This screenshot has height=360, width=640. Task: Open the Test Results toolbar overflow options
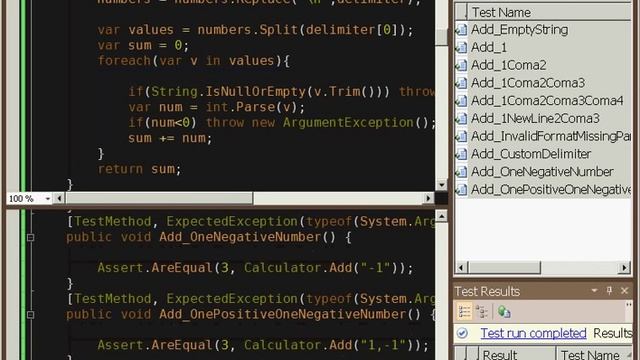[629, 305]
